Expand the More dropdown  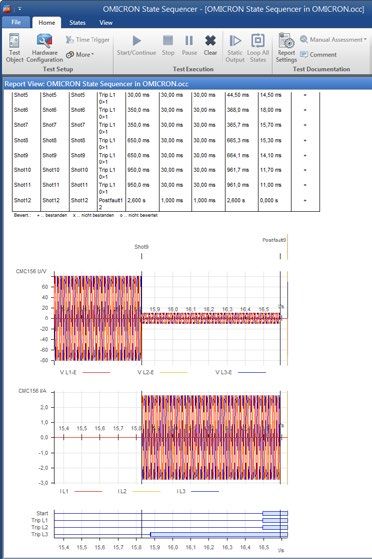pos(80,55)
